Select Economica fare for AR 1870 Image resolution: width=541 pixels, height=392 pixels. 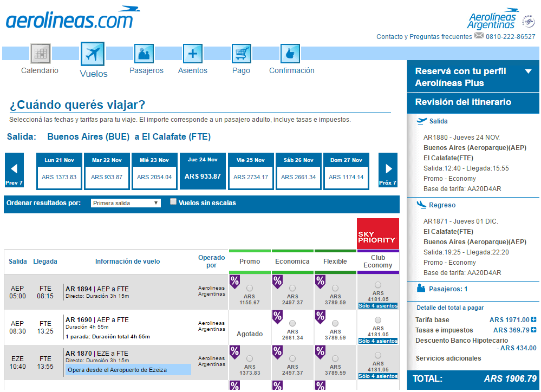point(292,358)
